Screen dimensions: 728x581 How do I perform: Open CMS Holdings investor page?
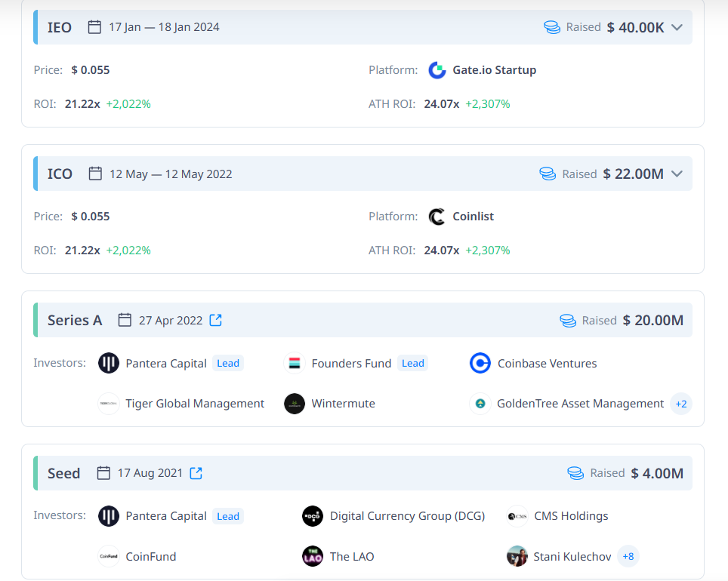click(571, 516)
